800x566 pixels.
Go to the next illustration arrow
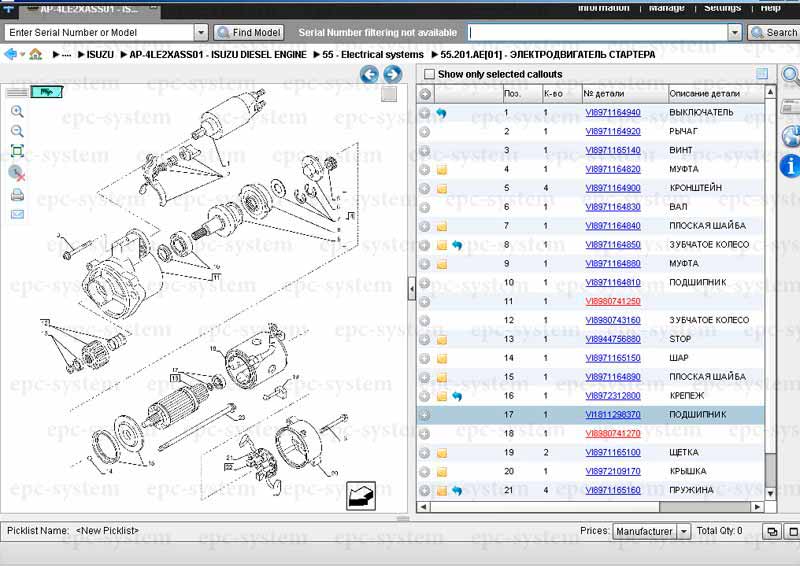[x=393, y=74]
